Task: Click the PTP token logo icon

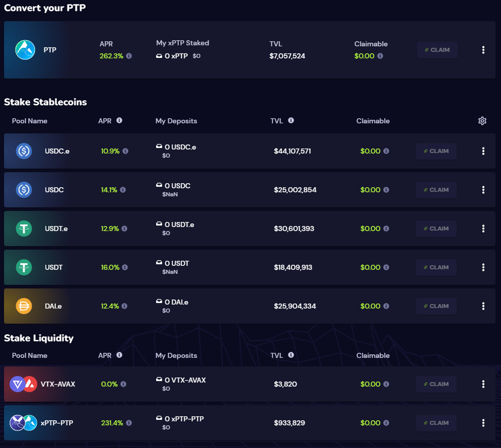Action: 25,50
